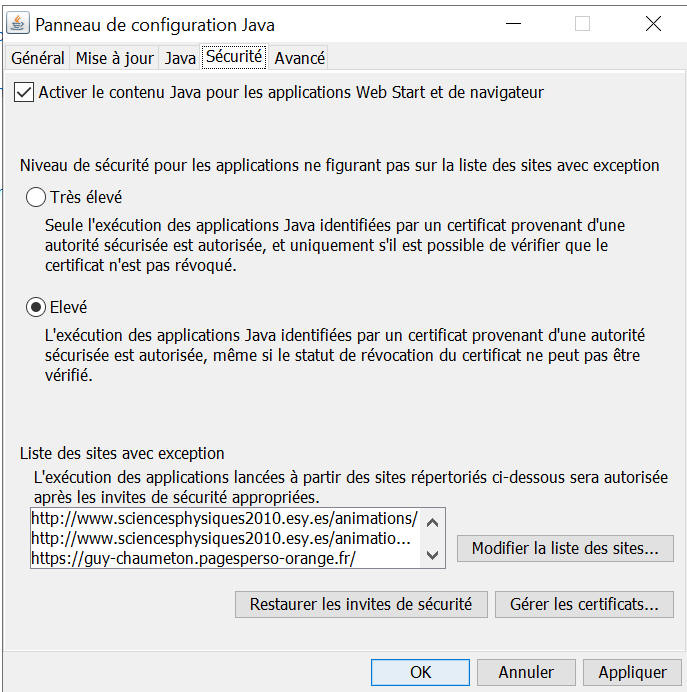Select the Elevé security level
This screenshot has width=687, height=692.
point(36,307)
